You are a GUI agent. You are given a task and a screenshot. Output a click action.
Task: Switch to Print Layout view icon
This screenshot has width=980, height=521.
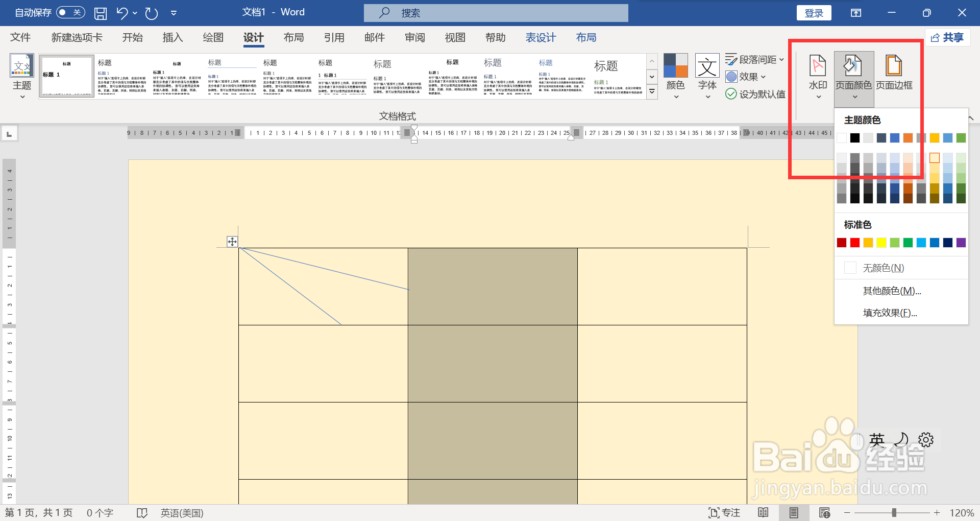(x=794, y=513)
